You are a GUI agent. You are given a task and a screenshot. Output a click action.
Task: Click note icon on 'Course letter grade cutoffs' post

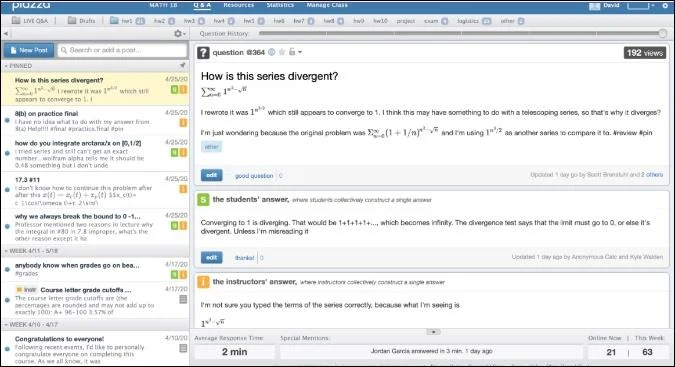(x=183, y=299)
